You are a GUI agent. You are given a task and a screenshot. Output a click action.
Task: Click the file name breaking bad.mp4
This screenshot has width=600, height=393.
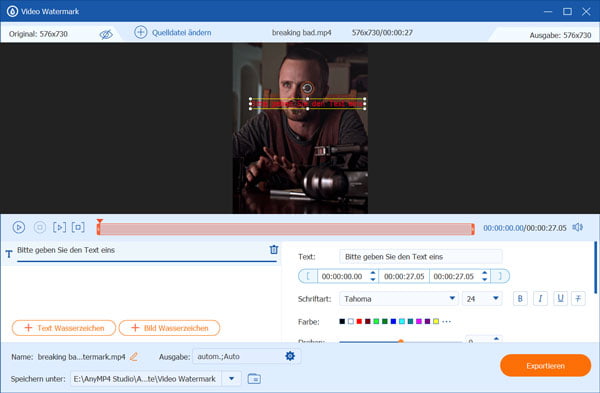point(302,33)
